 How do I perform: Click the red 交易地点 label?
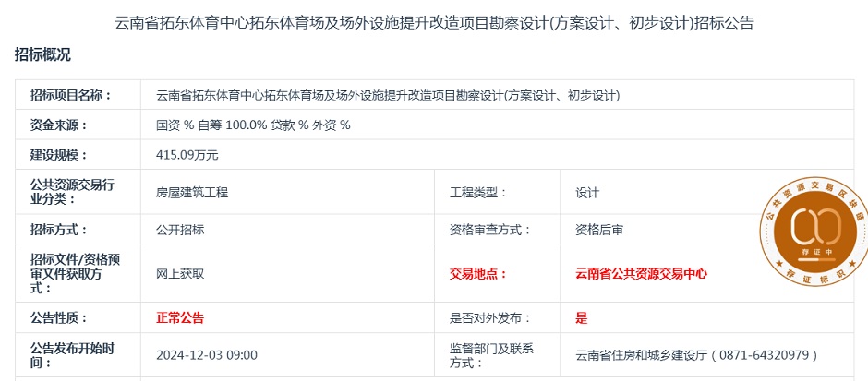(477, 273)
